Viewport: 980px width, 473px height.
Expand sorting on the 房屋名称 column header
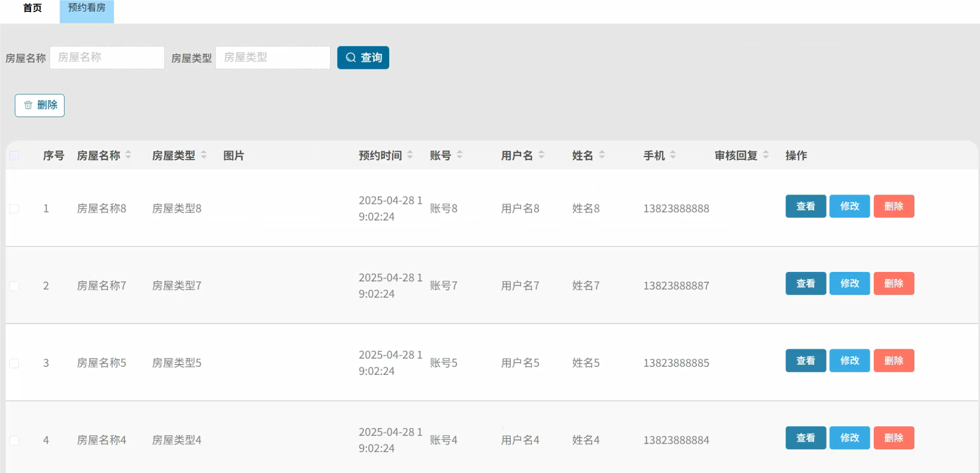129,154
